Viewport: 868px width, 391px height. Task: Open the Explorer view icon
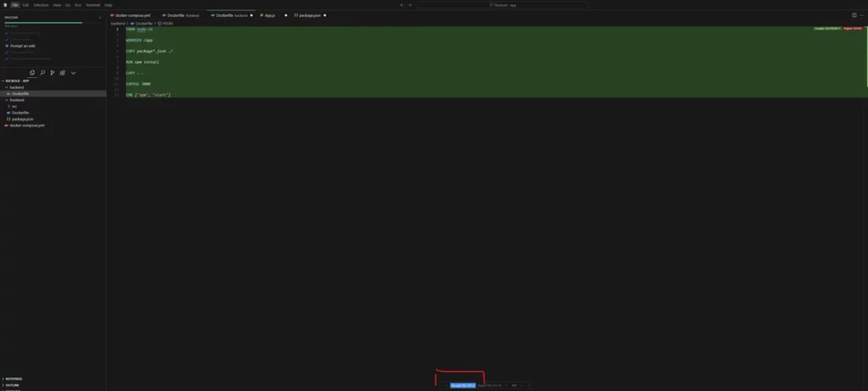[32, 73]
